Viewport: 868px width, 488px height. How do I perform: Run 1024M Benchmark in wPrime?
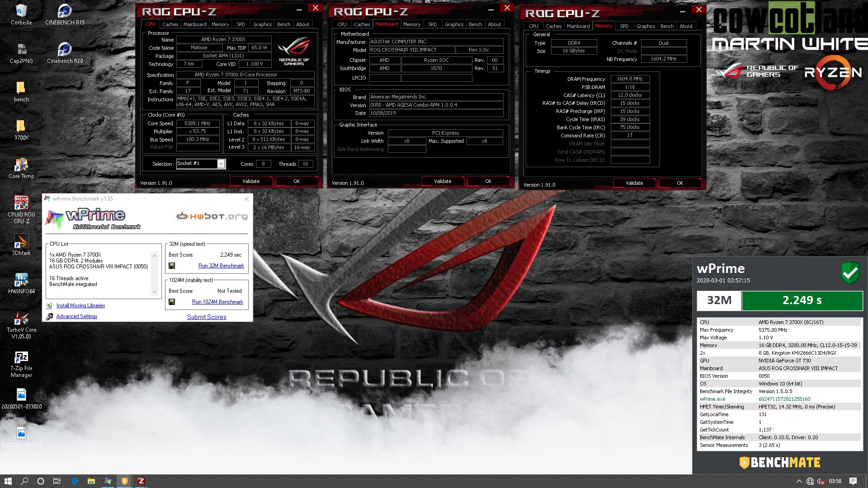pos(217,302)
